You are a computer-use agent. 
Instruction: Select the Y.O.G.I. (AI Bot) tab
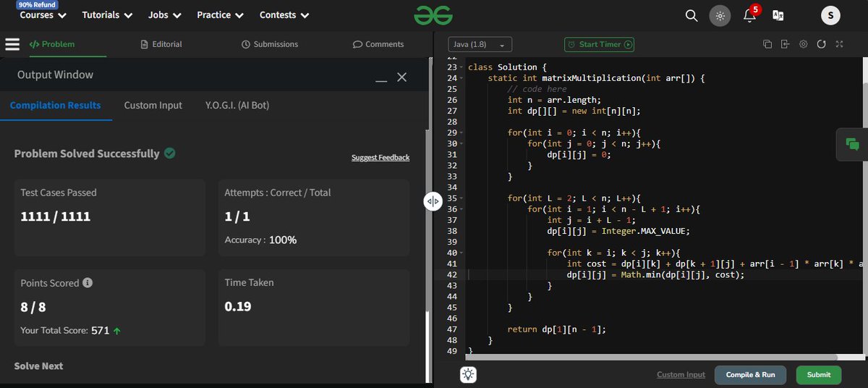(237, 105)
